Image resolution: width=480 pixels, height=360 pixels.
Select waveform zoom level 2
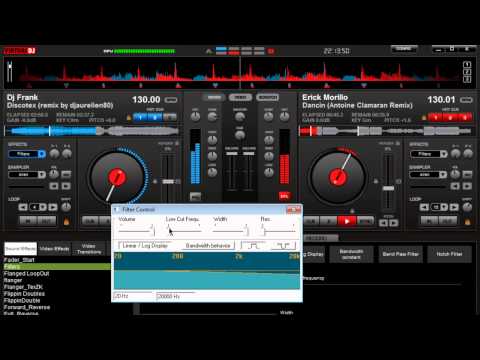[x=467, y=72]
